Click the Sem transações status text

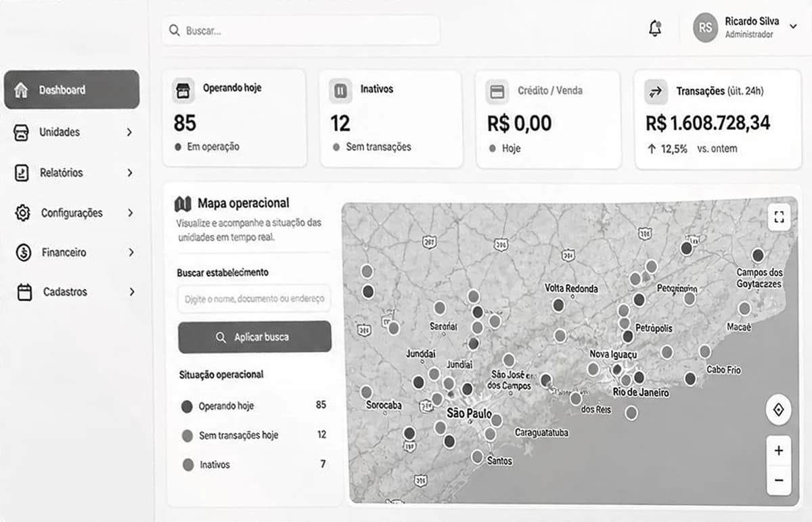[x=378, y=147]
